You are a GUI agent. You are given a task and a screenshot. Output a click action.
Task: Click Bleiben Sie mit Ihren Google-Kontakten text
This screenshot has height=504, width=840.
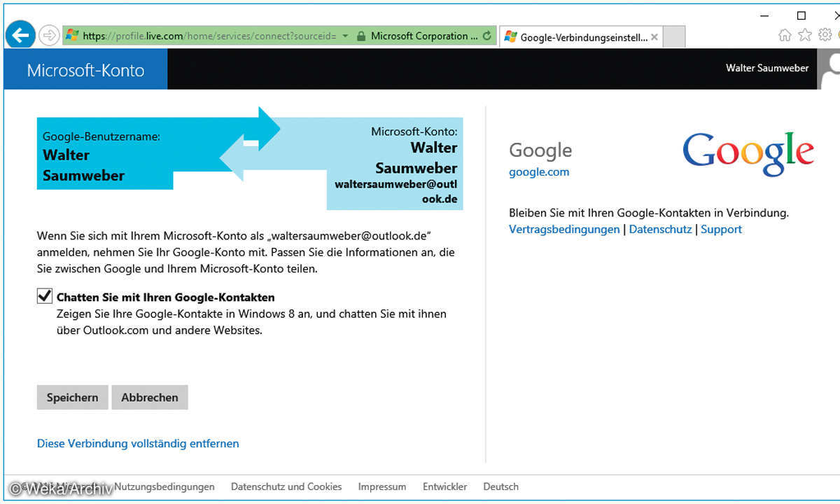coord(649,212)
